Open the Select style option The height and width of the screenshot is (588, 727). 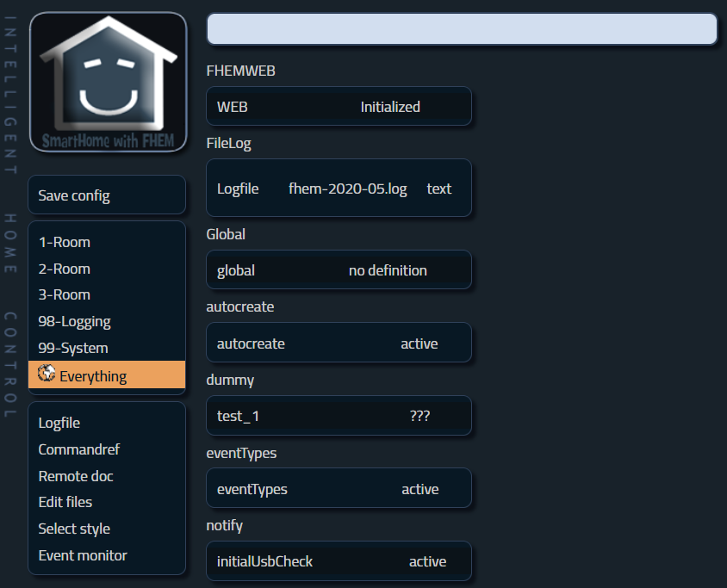click(x=74, y=529)
